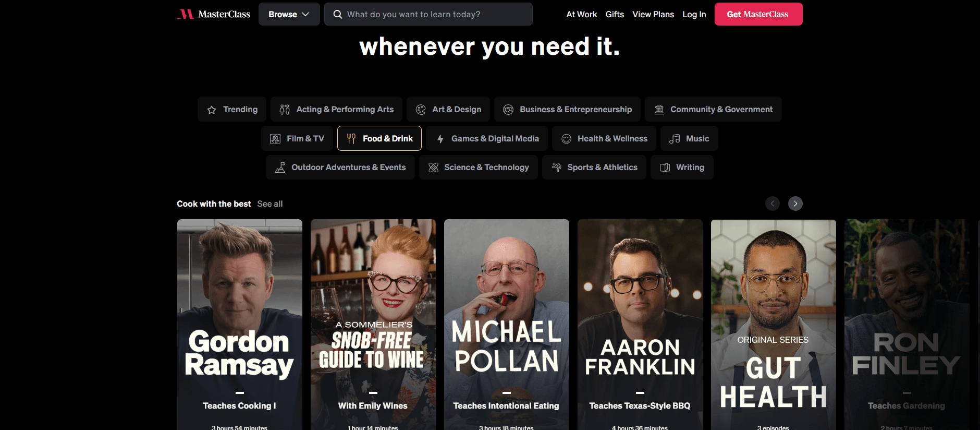The height and width of the screenshot is (430, 980).
Task: Click See all next to Cook with the best
Action: point(270,204)
